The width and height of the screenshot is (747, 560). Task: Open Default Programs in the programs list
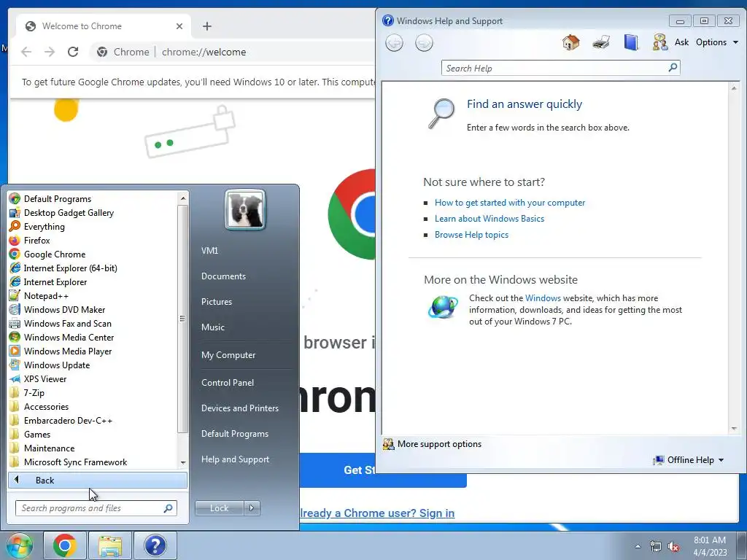coord(57,199)
